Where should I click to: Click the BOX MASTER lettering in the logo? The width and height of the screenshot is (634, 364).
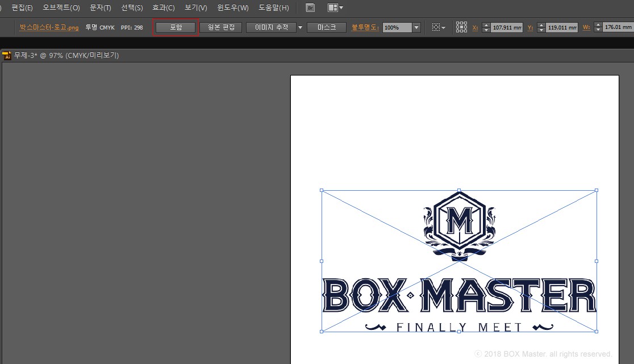(x=459, y=295)
